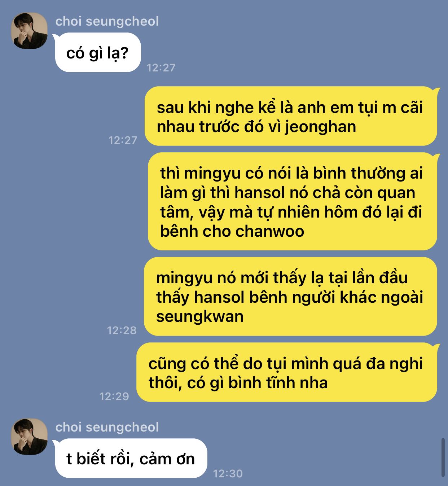Viewport: 448px width, 486px height.
Task: Open the bottom choi seungcheol profile avatar
Action: coord(29,437)
